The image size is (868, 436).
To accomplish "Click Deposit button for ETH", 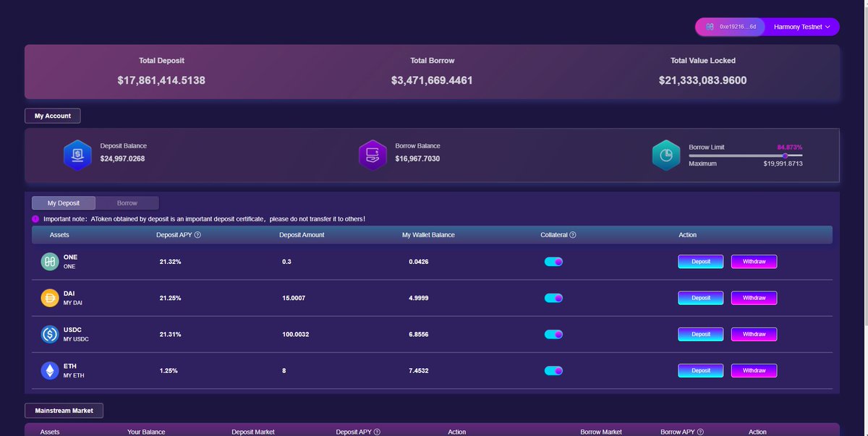I will (x=701, y=370).
